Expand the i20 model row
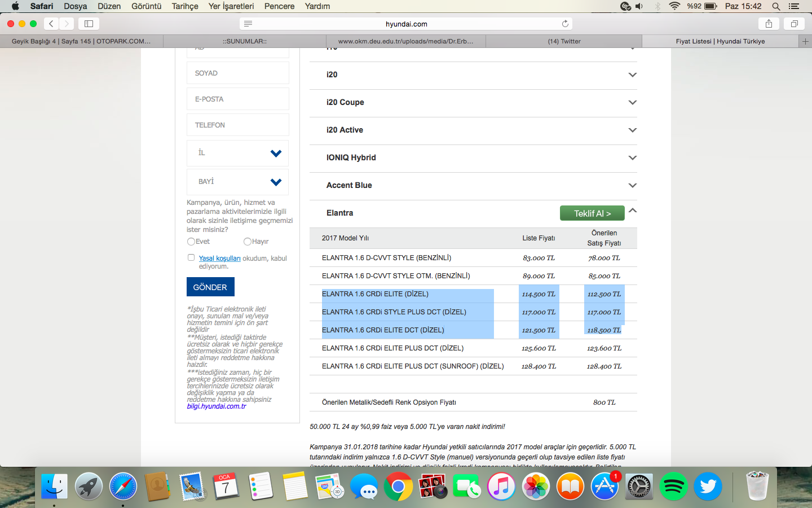Viewport: 812px width, 508px height. pyautogui.click(x=473, y=75)
